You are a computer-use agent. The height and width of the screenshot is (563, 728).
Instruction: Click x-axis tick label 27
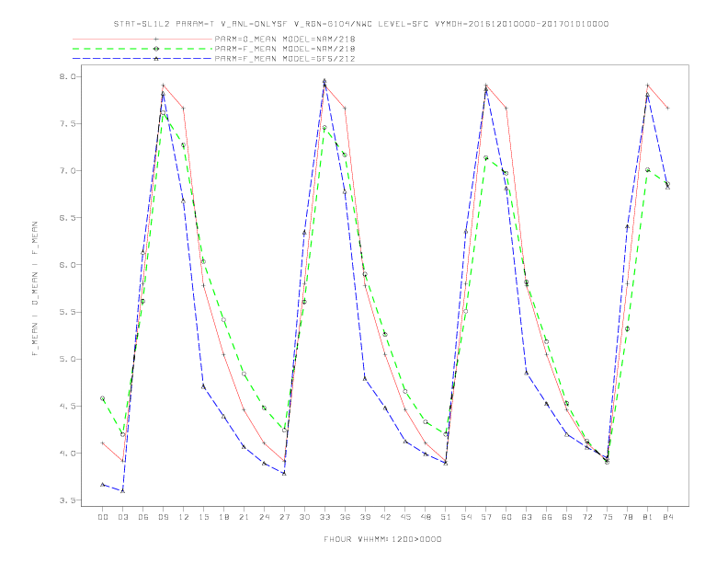tap(284, 517)
